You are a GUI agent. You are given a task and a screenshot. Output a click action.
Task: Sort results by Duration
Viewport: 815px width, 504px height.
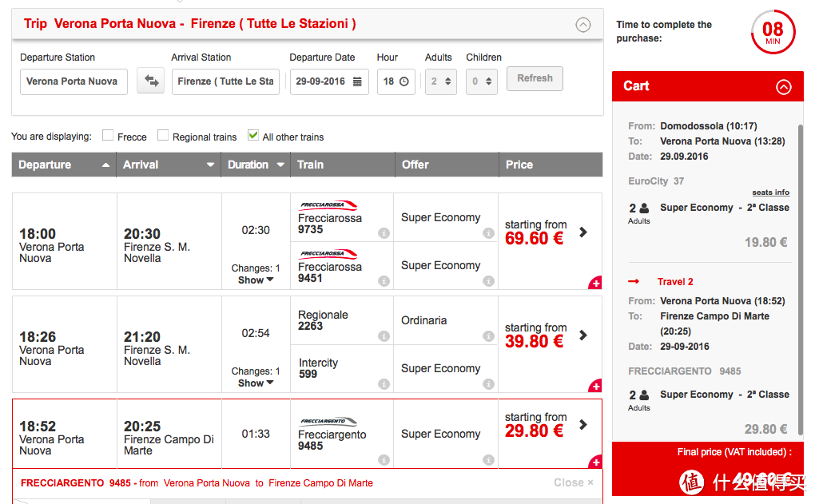click(x=256, y=165)
